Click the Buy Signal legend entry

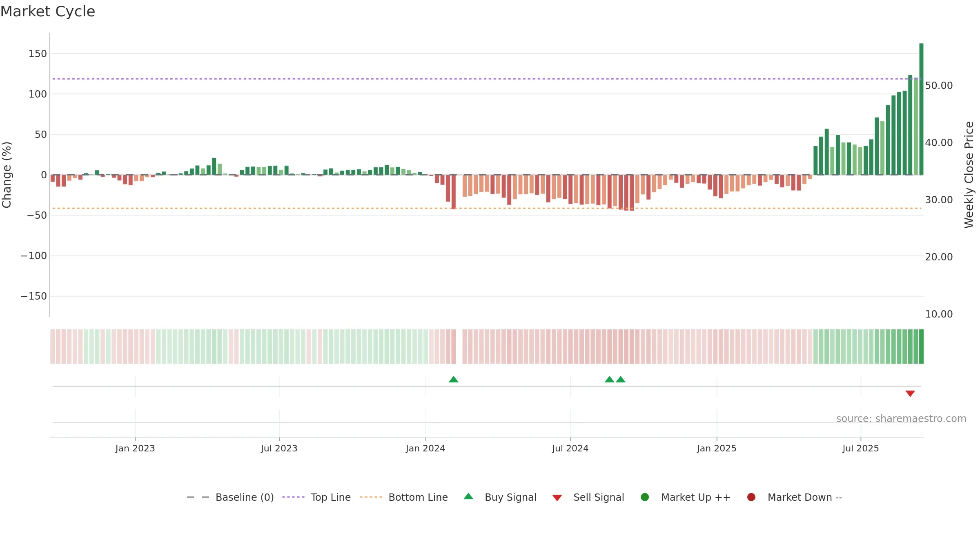coord(500,497)
